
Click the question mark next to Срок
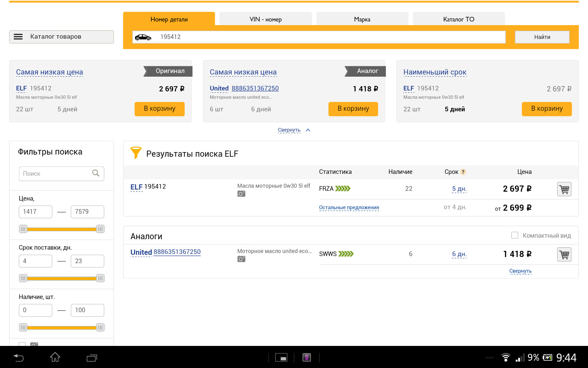(463, 172)
